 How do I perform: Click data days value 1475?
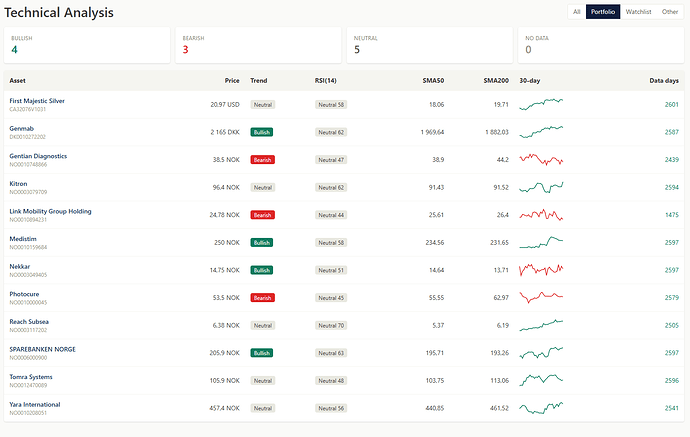coord(672,215)
